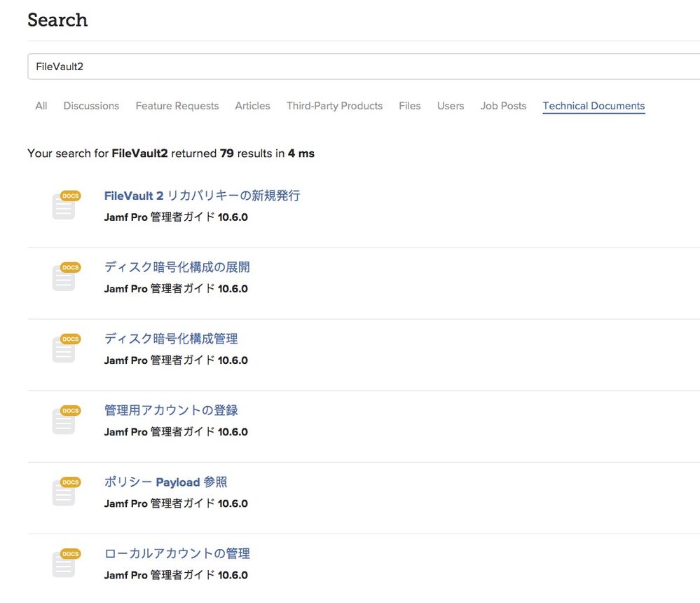The image size is (700, 603).
Task: Select the Feature Requests tab
Action: point(177,106)
